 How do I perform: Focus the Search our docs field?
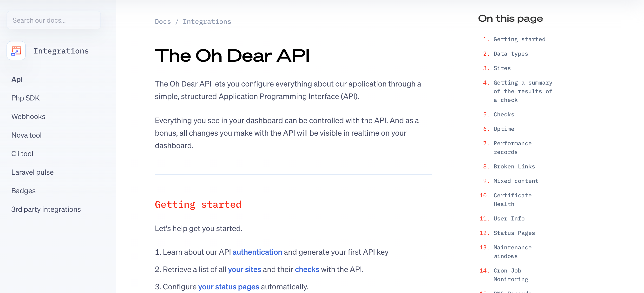click(53, 20)
